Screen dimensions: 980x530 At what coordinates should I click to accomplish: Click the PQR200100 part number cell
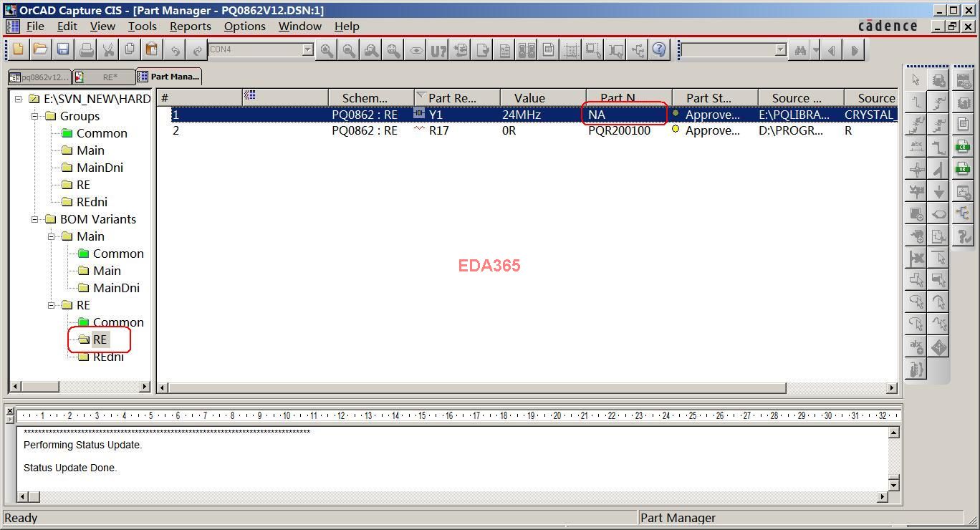click(619, 130)
